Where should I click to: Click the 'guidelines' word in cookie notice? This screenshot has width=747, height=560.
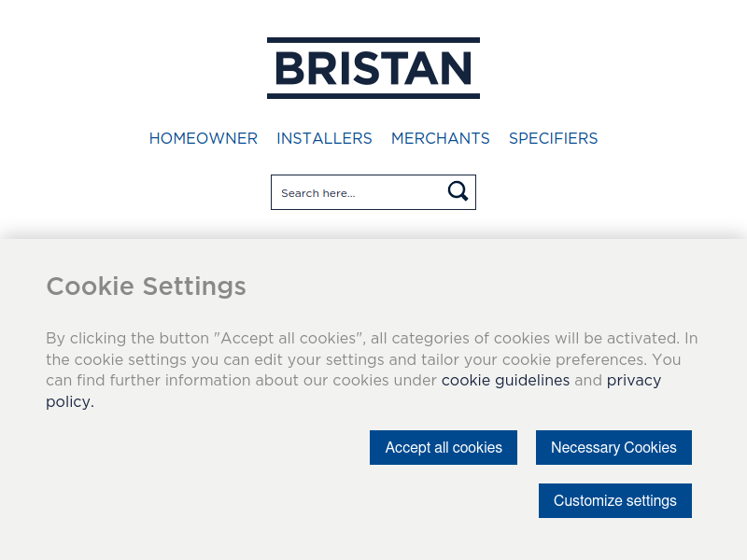[x=532, y=381]
